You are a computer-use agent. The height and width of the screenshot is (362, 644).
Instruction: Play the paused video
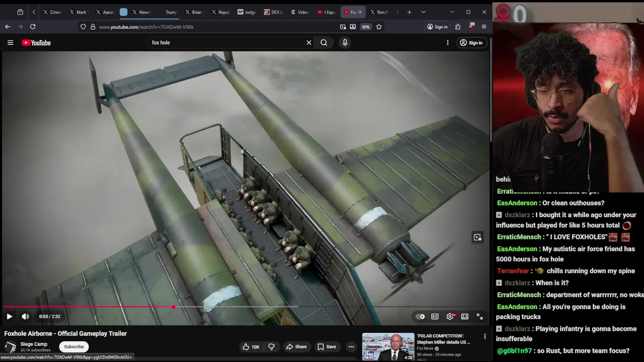pos(9,316)
